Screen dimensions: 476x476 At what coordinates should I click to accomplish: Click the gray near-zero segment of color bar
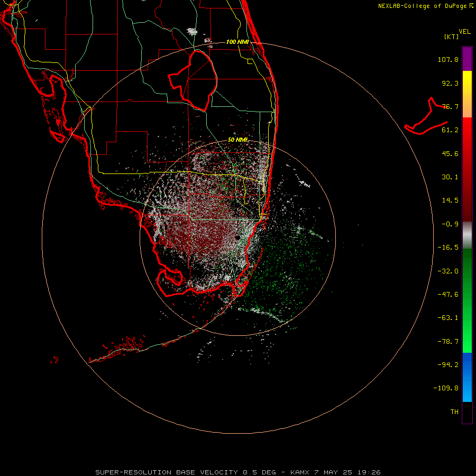(467, 235)
